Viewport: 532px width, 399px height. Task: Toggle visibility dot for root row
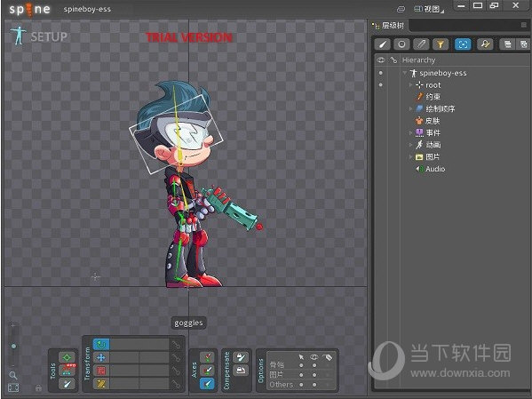pos(381,85)
